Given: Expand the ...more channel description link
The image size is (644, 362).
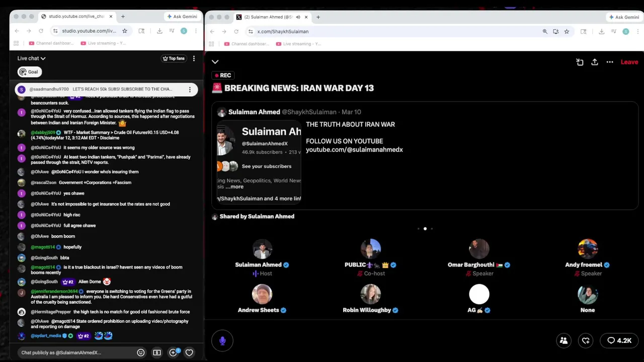Looking at the screenshot, I should click(x=234, y=187).
